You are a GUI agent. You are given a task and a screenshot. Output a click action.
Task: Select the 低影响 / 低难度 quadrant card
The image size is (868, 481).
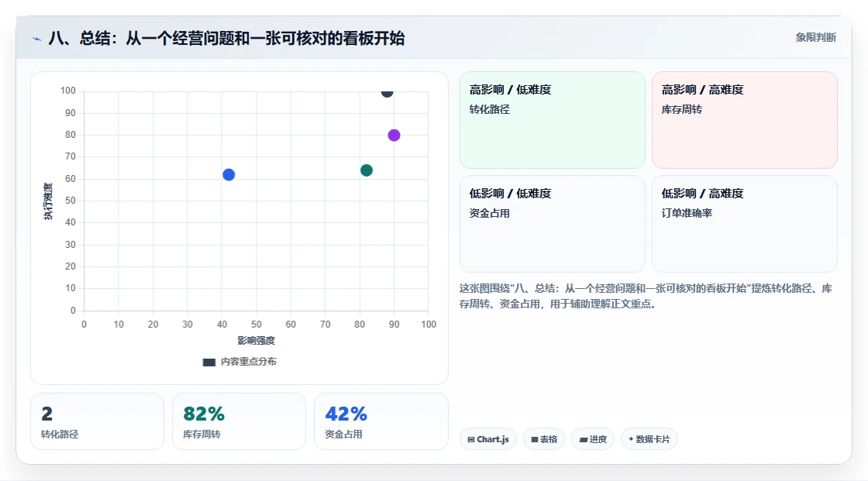(553, 224)
